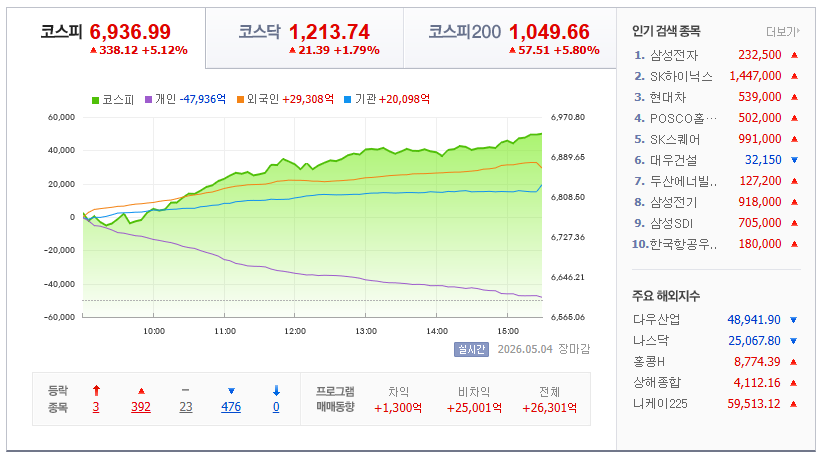Open the 3 upper-limit stocks link

96,407
